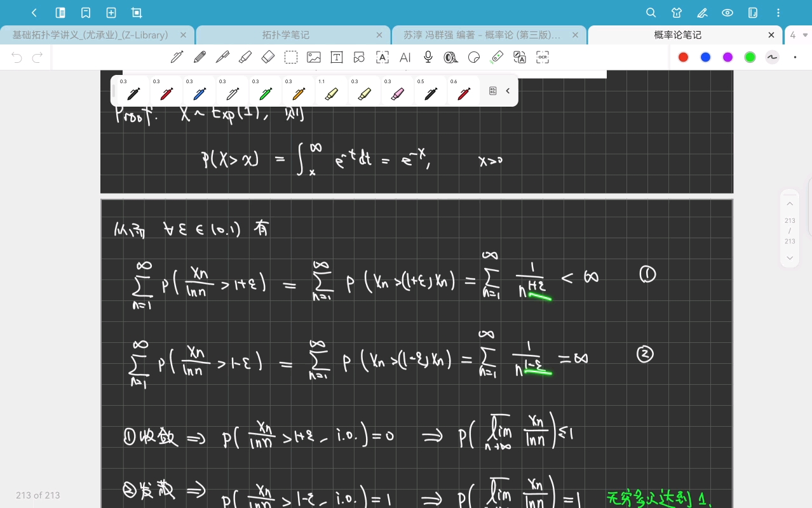The image size is (812, 508).
Task: Open search with the magnifier icon
Action: [x=651, y=13]
